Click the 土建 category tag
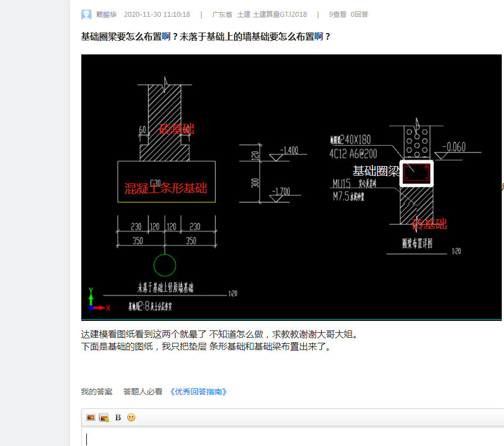504x446 pixels. pos(244,15)
